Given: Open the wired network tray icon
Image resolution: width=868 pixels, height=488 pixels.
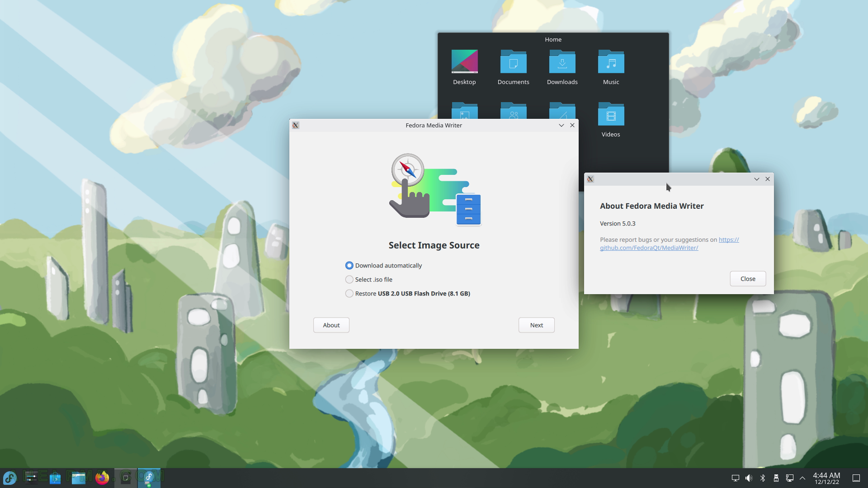Looking at the screenshot, I should coord(790,478).
